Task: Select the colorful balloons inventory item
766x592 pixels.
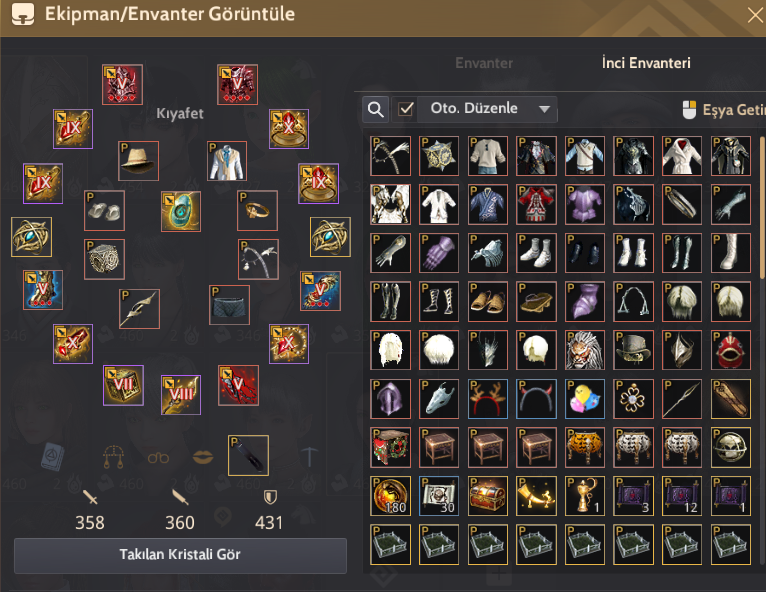Action: (x=585, y=399)
